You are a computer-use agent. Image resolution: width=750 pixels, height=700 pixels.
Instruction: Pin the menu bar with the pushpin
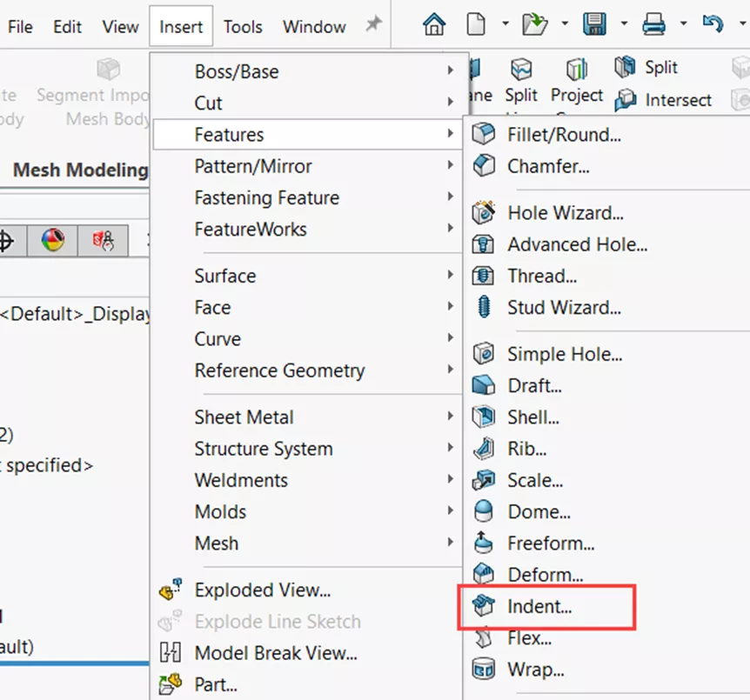tap(373, 25)
